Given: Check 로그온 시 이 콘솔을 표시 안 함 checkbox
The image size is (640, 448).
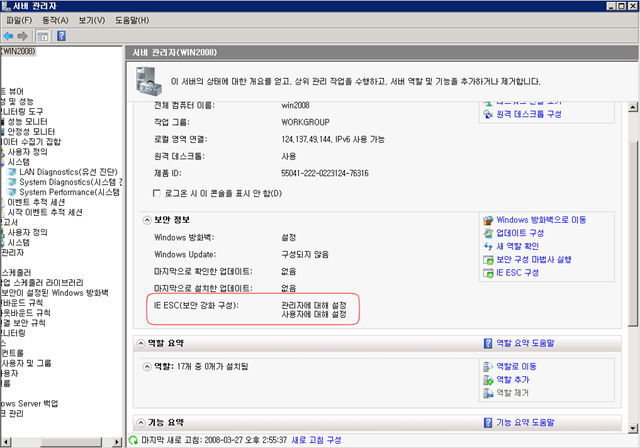Looking at the screenshot, I should (156, 193).
